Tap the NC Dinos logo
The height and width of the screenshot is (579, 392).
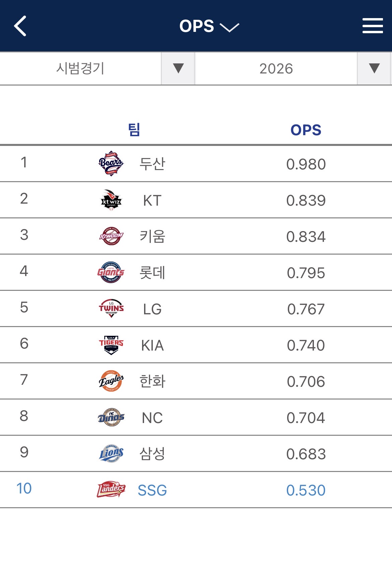coord(111,417)
